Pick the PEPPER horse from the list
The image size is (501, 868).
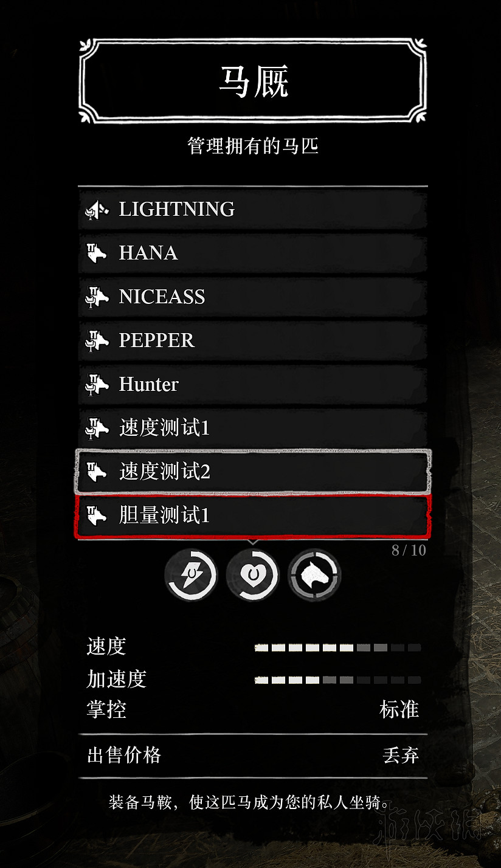tap(252, 340)
